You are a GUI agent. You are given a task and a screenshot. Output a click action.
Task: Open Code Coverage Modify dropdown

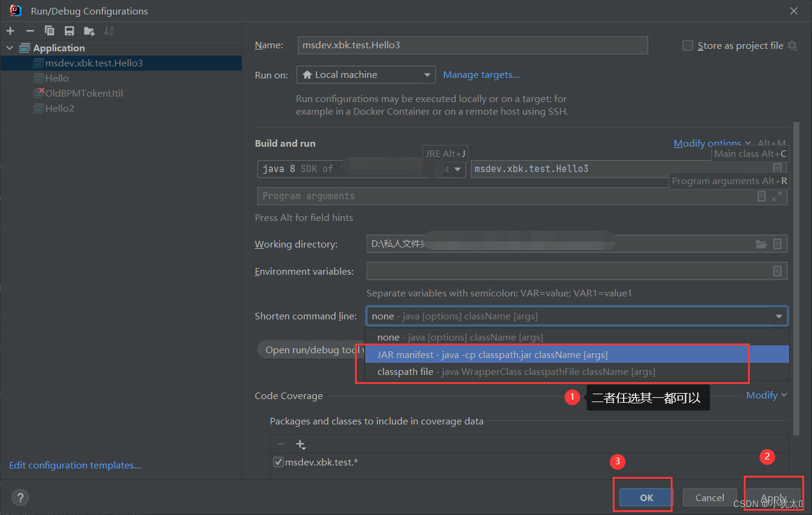click(767, 395)
